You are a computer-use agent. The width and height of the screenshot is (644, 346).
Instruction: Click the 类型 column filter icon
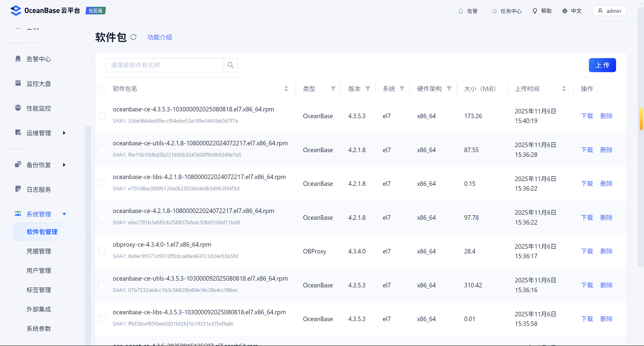[x=333, y=89]
